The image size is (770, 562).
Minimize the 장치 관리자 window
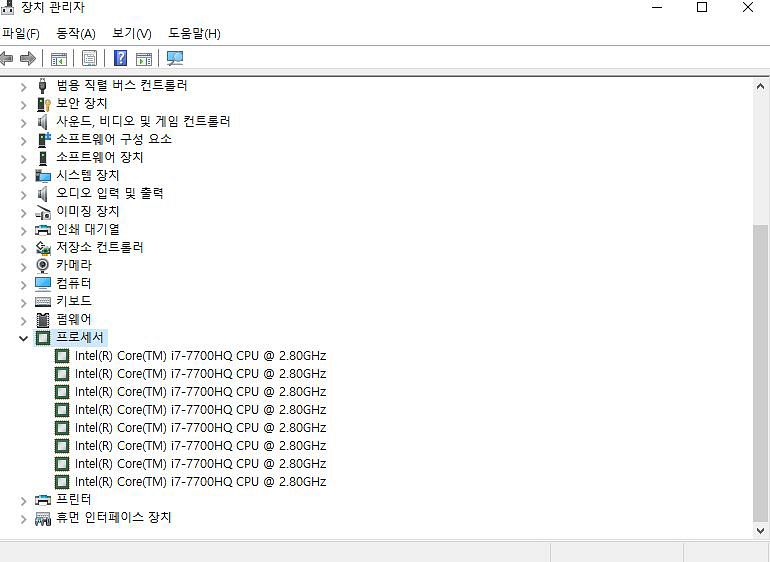657,7
